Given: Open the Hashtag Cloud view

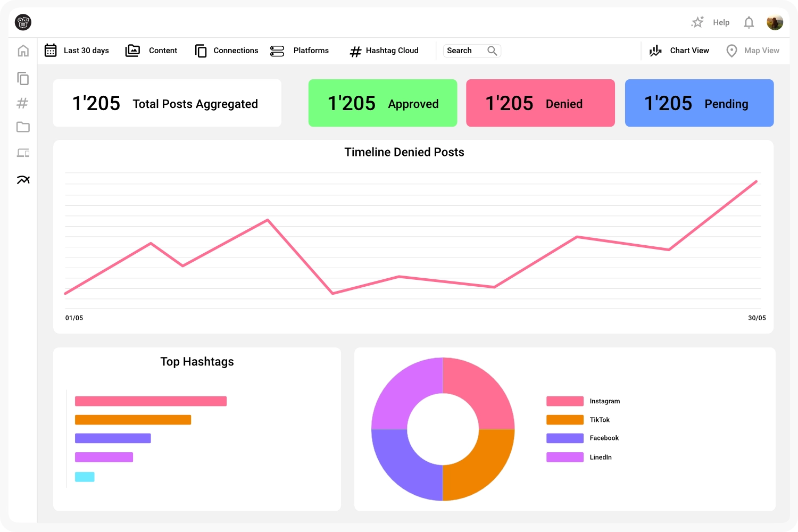Looking at the screenshot, I should point(384,51).
